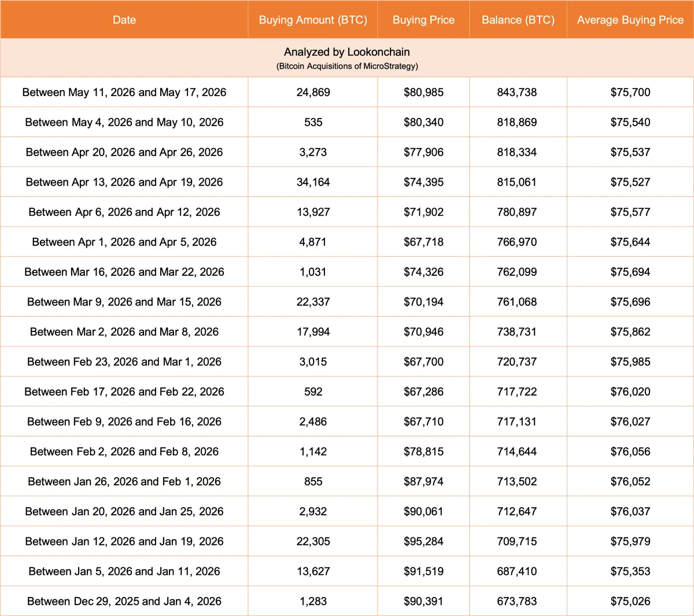Select the Buying Amount (BTC) header
Viewport: 694px width, 616px height.
point(313,20)
